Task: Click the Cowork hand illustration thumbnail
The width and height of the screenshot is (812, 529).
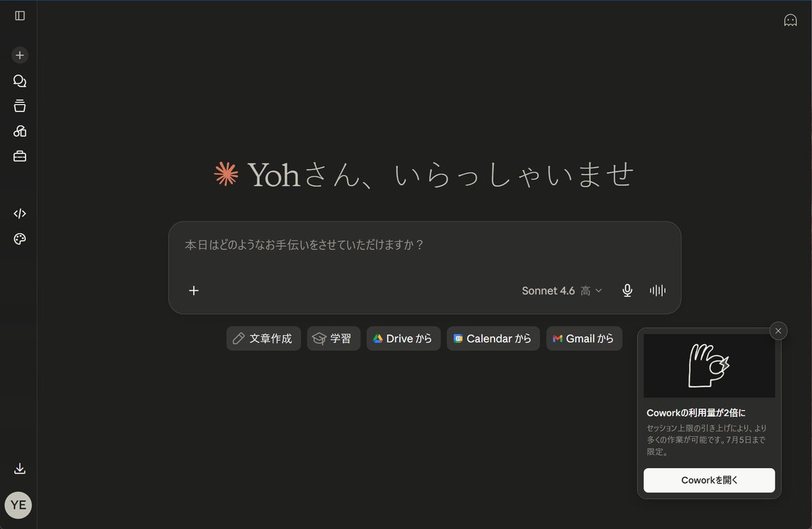Action: coord(709,365)
